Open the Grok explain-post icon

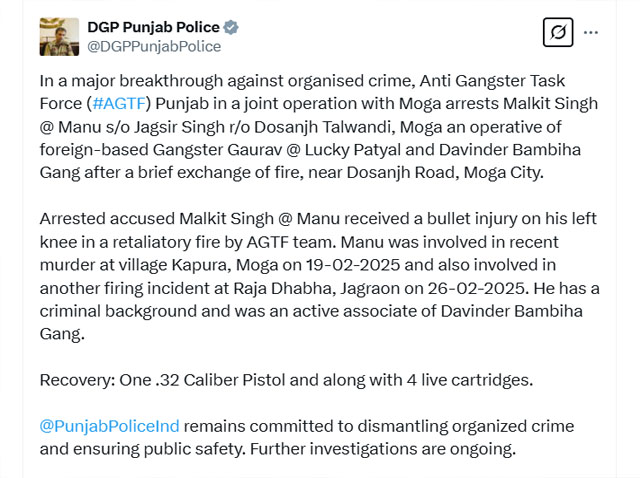[x=558, y=32]
